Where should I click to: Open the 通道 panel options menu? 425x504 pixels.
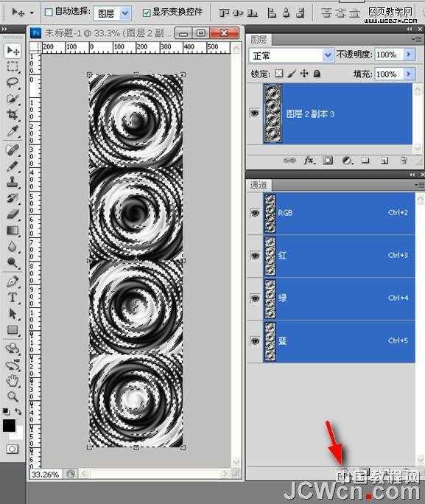[x=419, y=185]
